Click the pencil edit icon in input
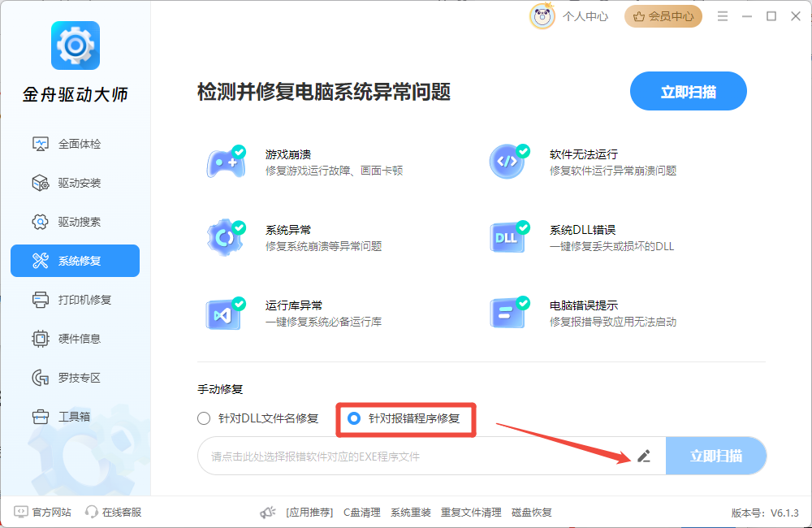This screenshot has width=812, height=528. 644,456
